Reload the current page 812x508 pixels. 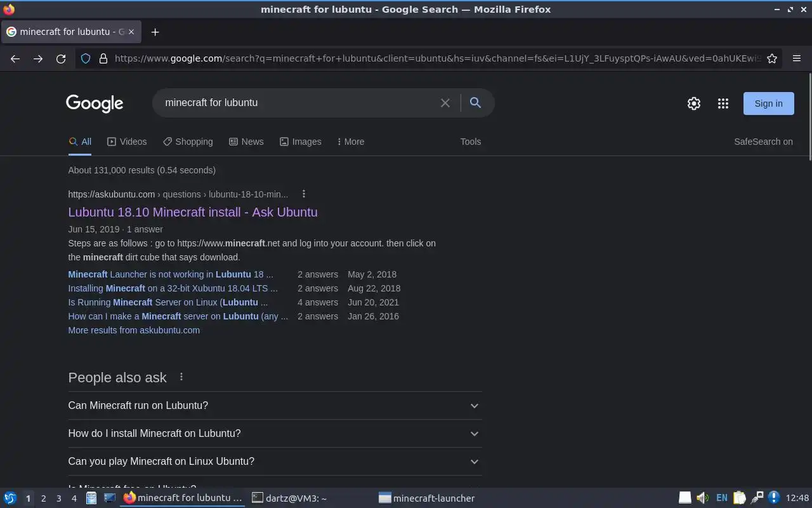[61, 58]
